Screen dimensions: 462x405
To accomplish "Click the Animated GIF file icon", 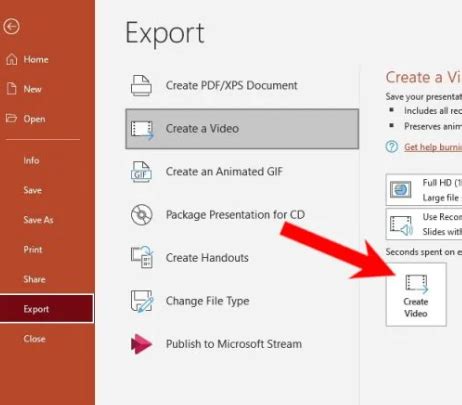I will pyautogui.click(x=141, y=172).
